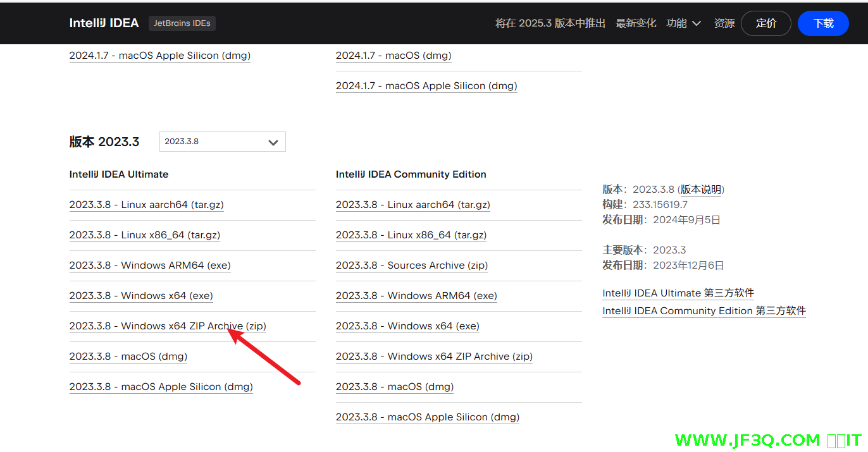Screen dimensions: 868x452
Task: Open the 最新变化 menu item
Action: (x=636, y=23)
